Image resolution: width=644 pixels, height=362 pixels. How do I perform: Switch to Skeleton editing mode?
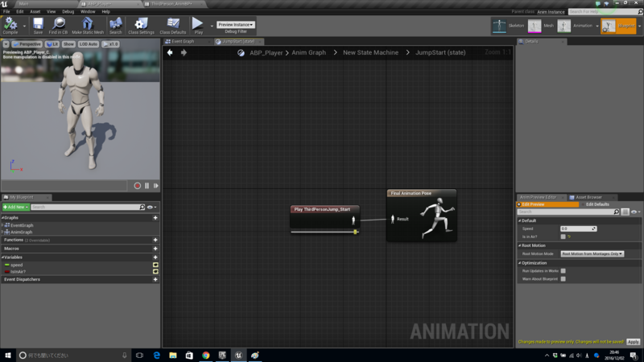point(509,26)
